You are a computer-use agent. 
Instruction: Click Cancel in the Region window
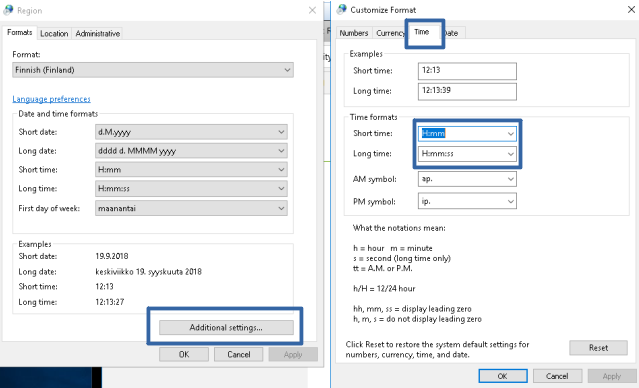click(239, 355)
